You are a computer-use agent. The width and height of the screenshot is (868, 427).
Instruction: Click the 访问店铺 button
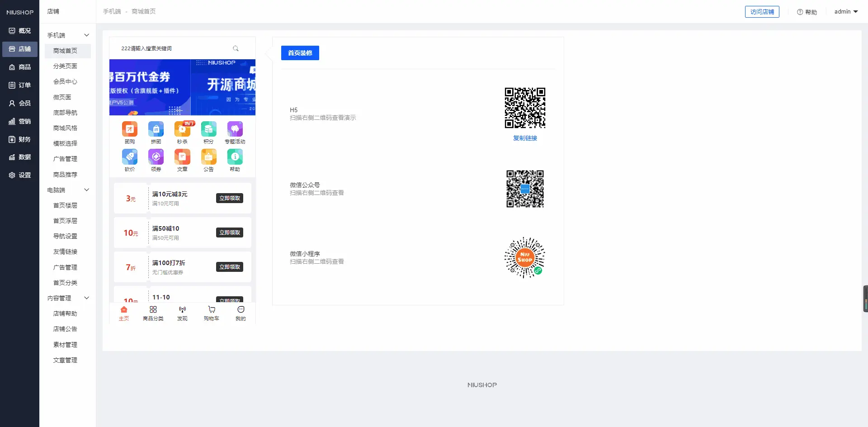click(x=762, y=12)
